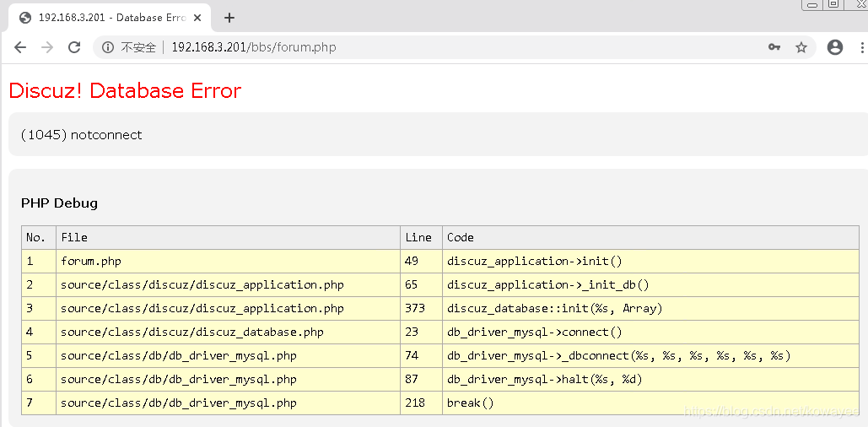Go back using the browser back arrow
The image size is (868, 427).
20,47
